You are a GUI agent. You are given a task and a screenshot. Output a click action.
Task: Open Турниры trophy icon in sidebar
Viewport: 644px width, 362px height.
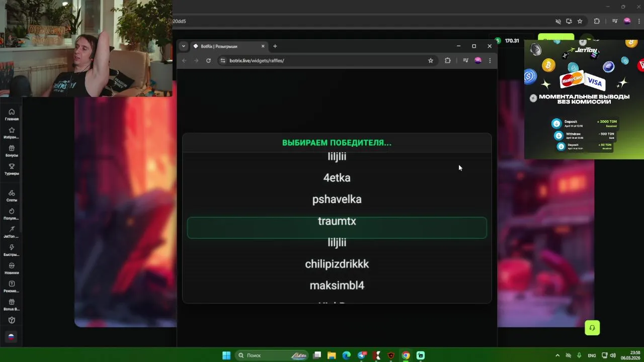(12, 169)
